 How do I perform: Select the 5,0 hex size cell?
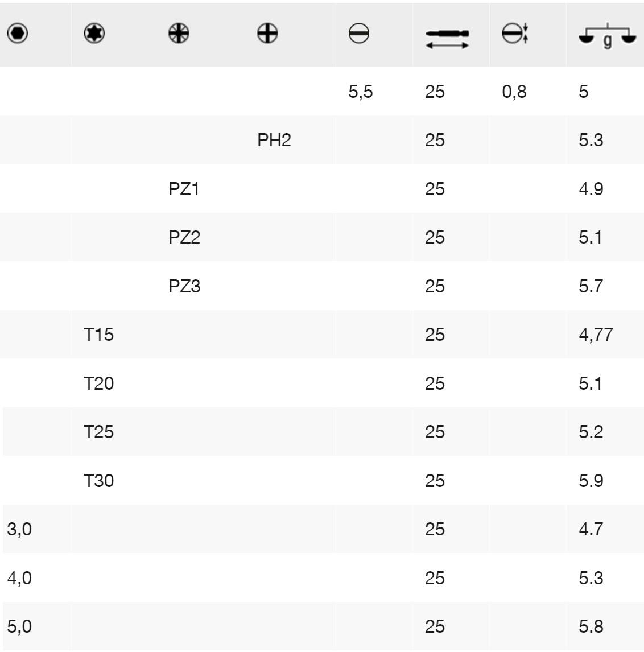pyautogui.click(x=19, y=626)
